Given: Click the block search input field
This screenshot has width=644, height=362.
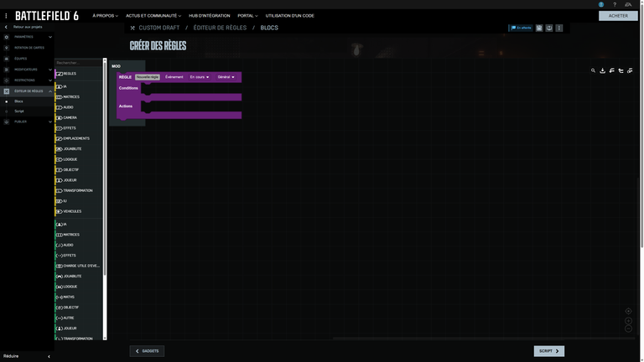Looking at the screenshot, I should pyautogui.click(x=77, y=62).
